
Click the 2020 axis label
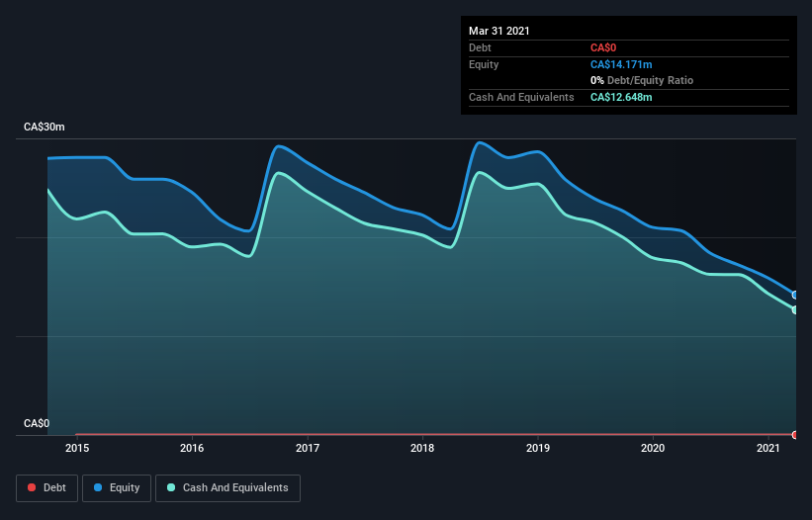coord(653,448)
